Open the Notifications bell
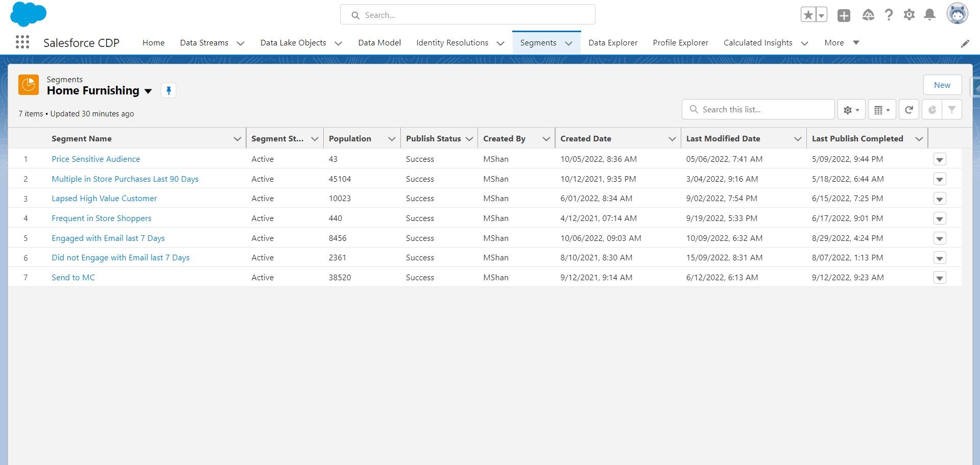Image resolution: width=980 pixels, height=465 pixels. pos(930,15)
